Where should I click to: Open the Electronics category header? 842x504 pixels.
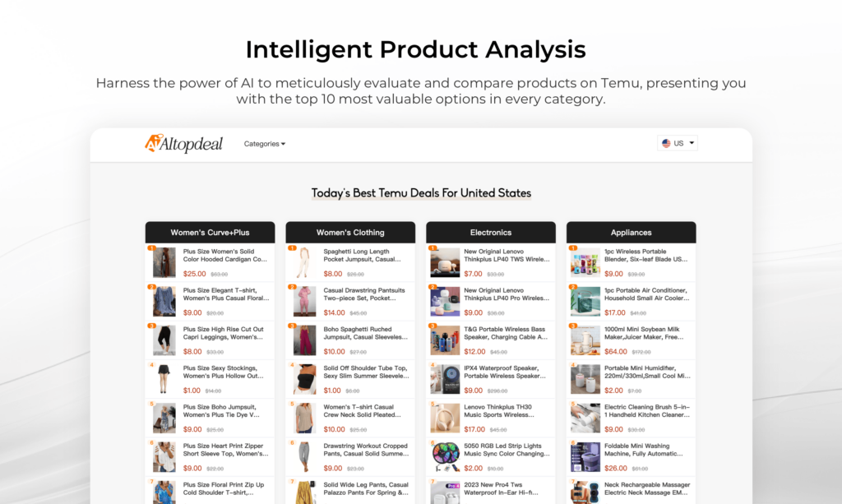tap(491, 233)
